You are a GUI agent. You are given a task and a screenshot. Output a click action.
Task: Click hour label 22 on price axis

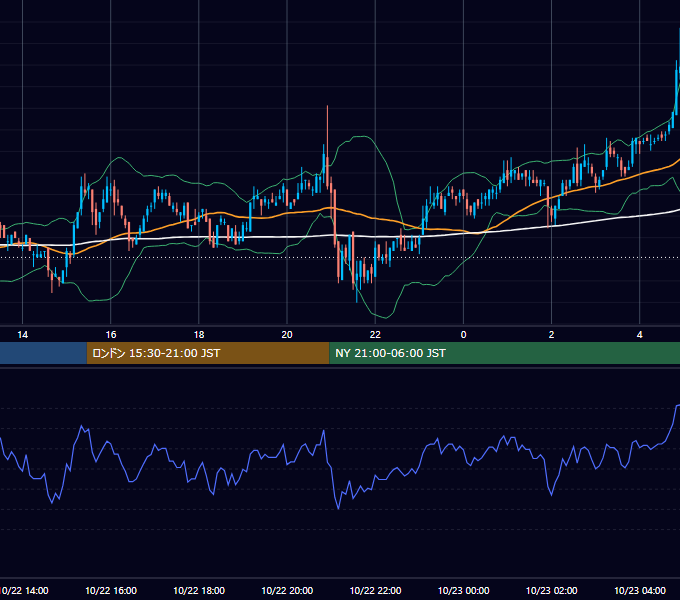coord(375,335)
